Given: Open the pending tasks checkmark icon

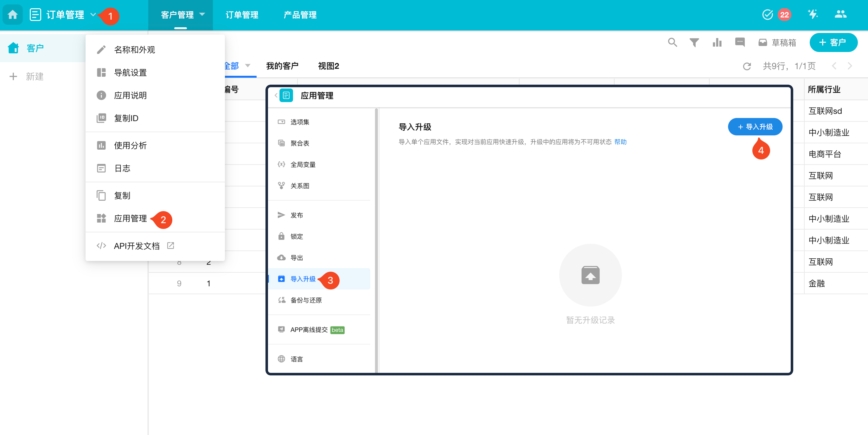Looking at the screenshot, I should point(767,15).
